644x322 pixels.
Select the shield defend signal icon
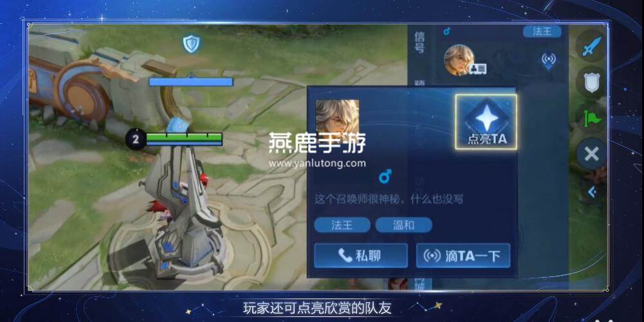pyautogui.click(x=591, y=82)
